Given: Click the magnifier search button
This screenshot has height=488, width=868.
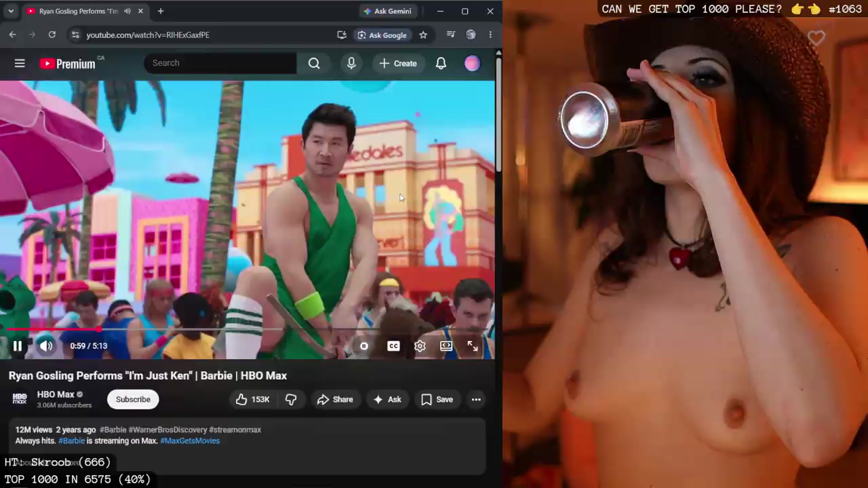Looking at the screenshot, I should coord(314,63).
